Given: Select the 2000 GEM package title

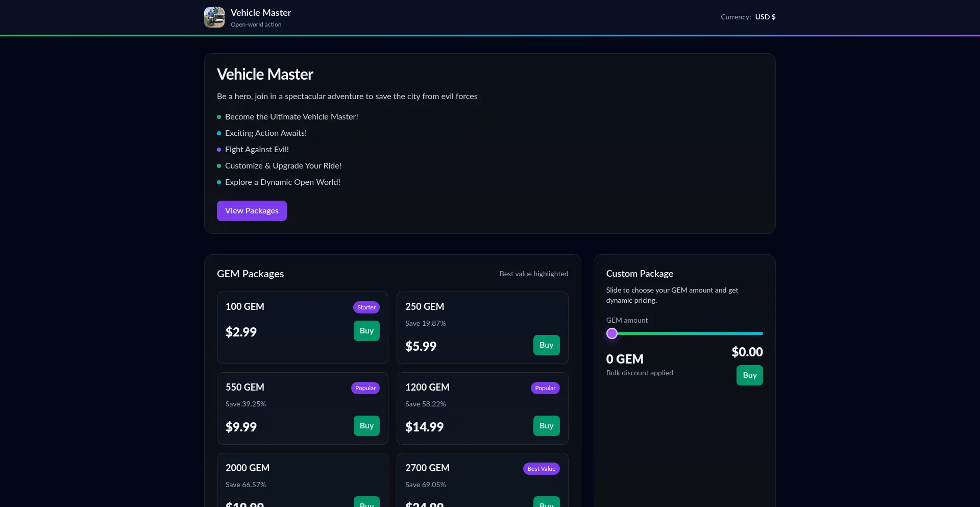Looking at the screenshot, I should tap(248, 468).
